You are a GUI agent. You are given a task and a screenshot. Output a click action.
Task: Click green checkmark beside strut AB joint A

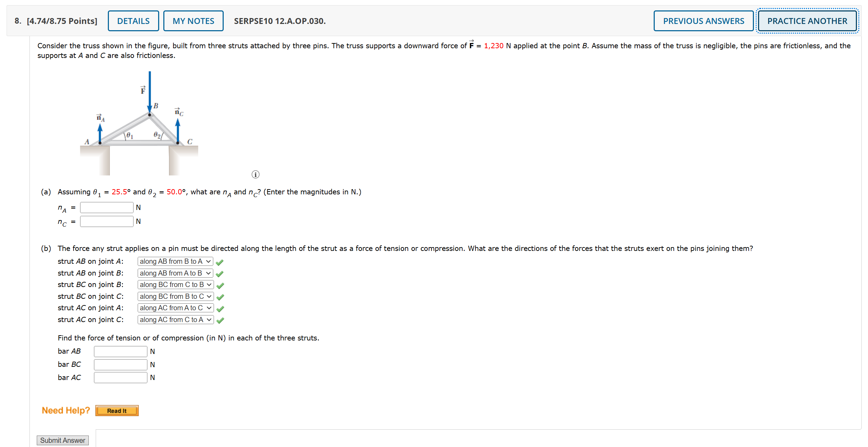pos(220,262)
